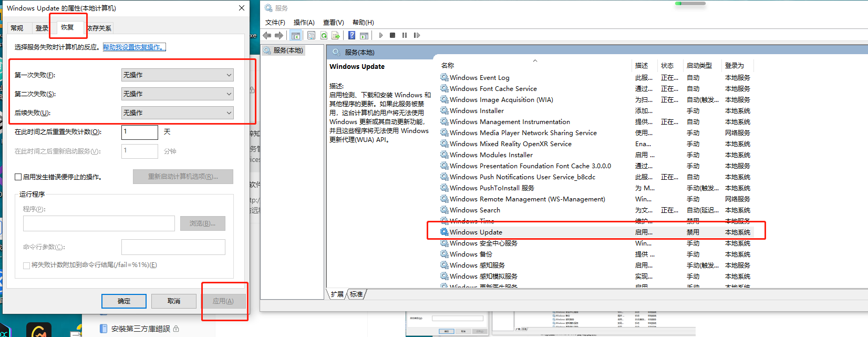Check the 将失败计数附加到命令行结尾 checkbox
Screen dimensions: 868x337
[x=26, y=265]
